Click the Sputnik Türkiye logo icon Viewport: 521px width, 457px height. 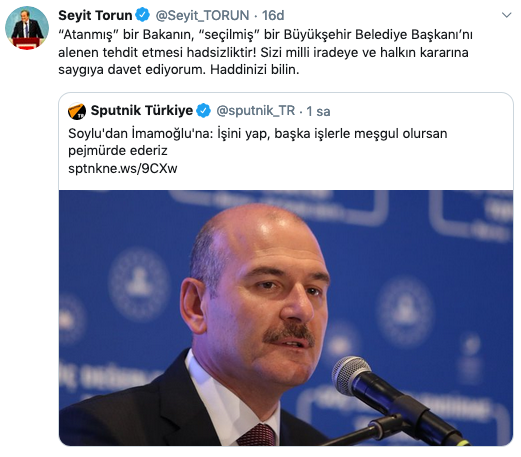(x=77, y=111)
